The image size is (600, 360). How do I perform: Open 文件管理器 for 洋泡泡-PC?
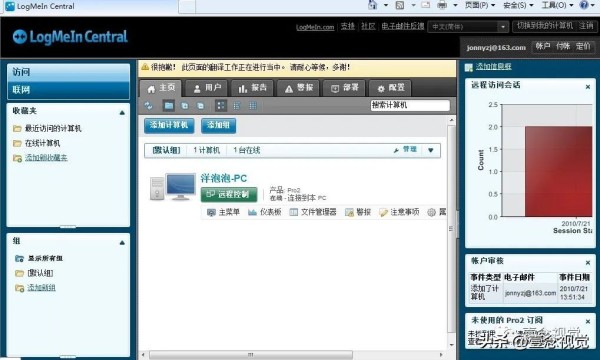pyautogui.click(x=313, y=212)
